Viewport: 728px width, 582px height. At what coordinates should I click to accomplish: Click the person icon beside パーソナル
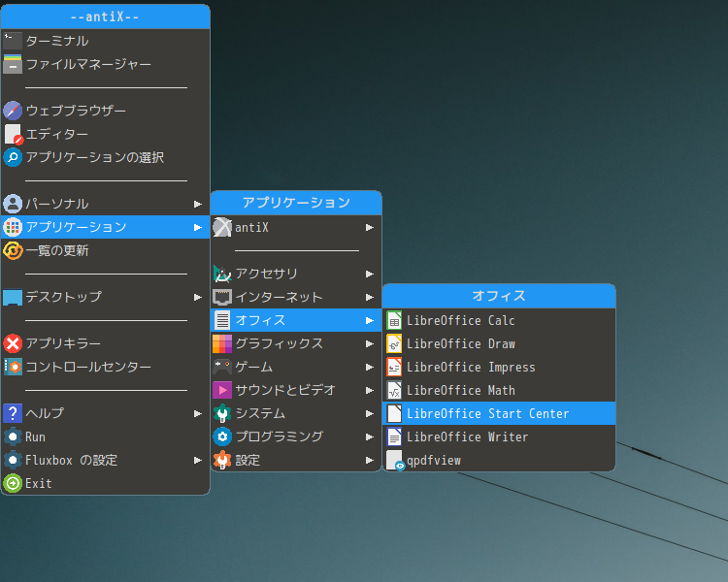(13, 204)
